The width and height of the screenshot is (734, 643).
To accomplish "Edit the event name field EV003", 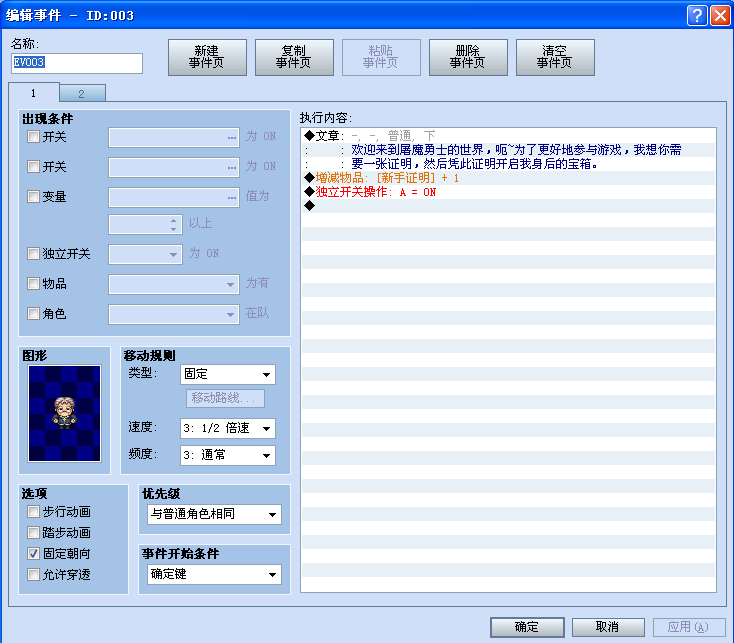I will (77, 63).
